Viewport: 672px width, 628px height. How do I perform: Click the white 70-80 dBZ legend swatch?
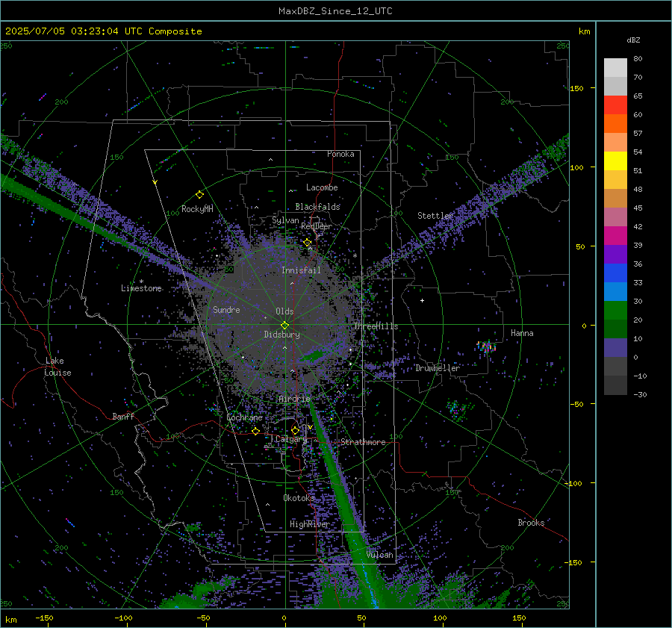[x=615, y=68]
